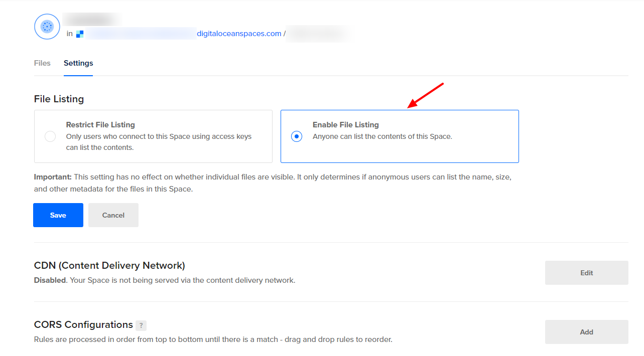This screenshot has height=356, width=644.
Task: Click the 'Anyone can list the contents' description
Action: click(x=382, y=136)
